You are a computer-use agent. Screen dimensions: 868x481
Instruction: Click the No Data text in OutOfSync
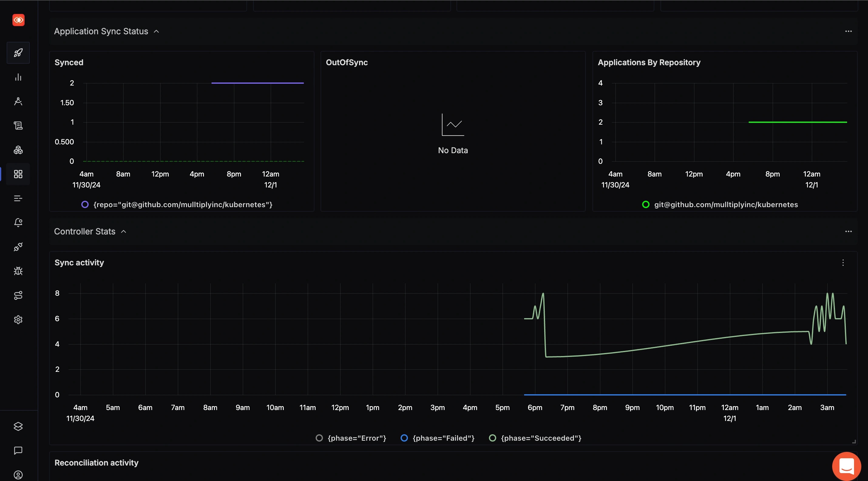453,150
